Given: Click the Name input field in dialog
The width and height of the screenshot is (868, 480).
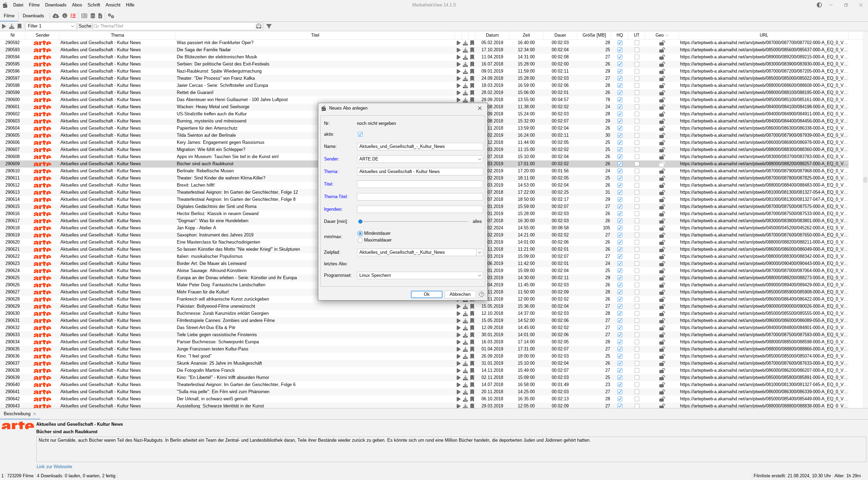Looking at the screenshot, I should tap(420, 147).
